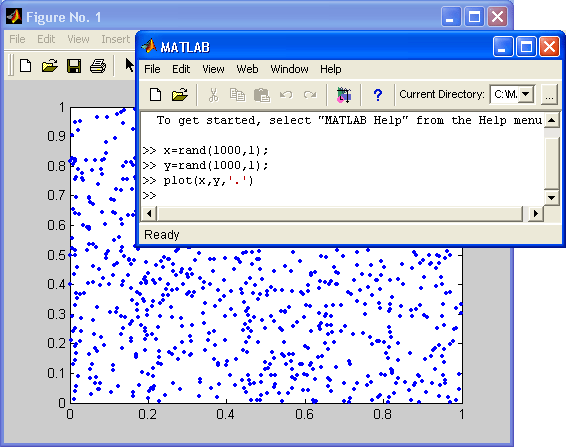The image size is (566, 447).
Task: Click the horizontal scrollbar track in command window
Action: point(339,213)
